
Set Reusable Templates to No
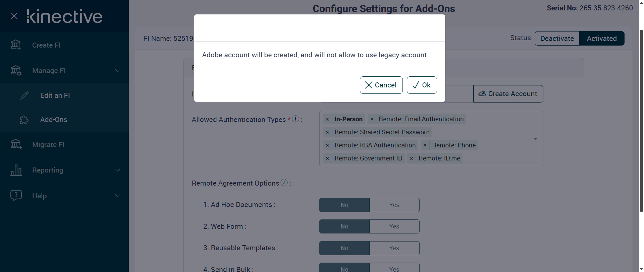[344, 248]
